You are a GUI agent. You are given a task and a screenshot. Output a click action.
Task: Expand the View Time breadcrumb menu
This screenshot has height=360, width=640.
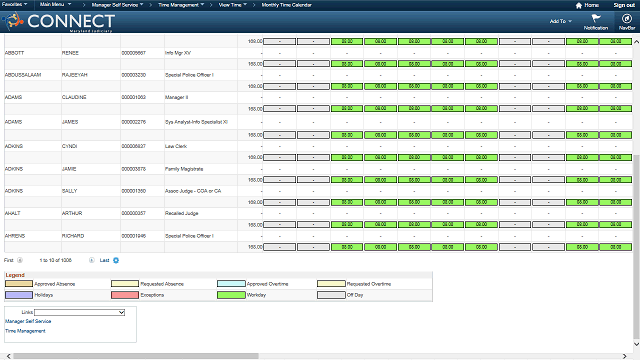tap(233, 5)
